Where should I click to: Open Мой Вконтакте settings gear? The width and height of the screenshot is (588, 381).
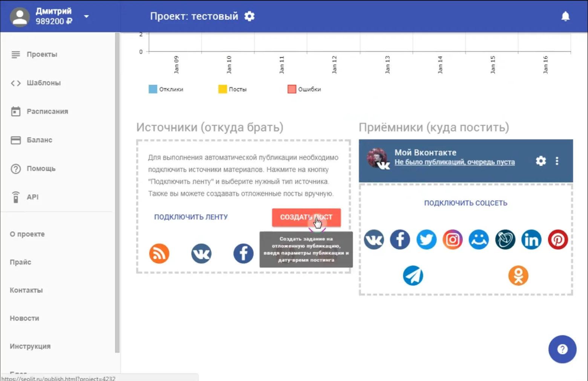[x=541, y=161]
